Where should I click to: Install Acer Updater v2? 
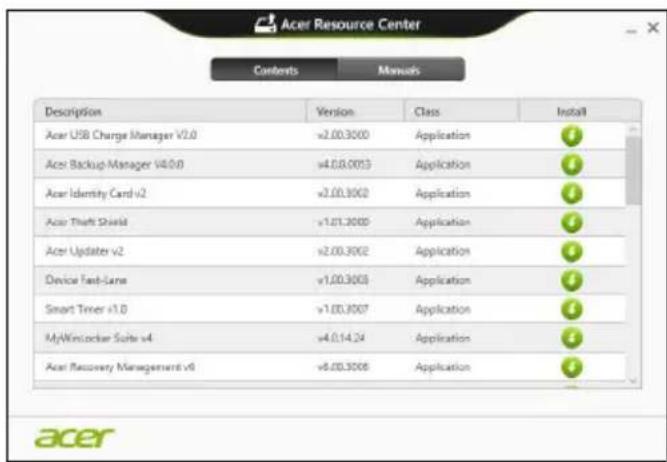pyautogui.click(x=572, y=251)
